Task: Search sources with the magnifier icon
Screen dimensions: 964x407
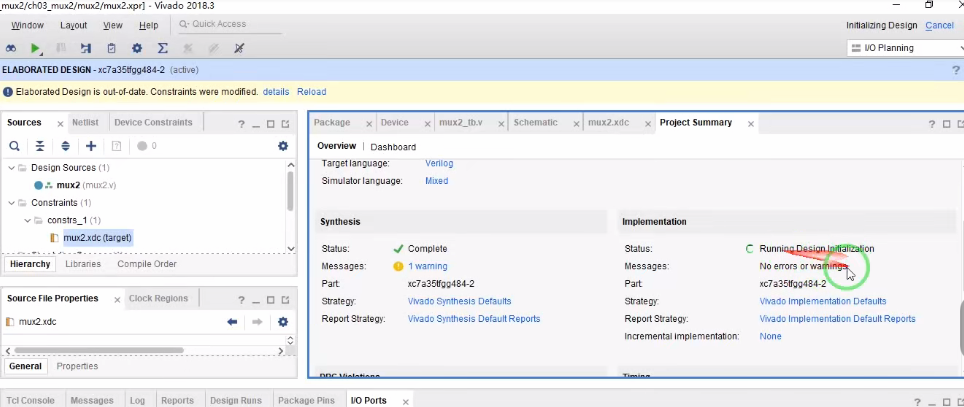Action: coord(14,146)
